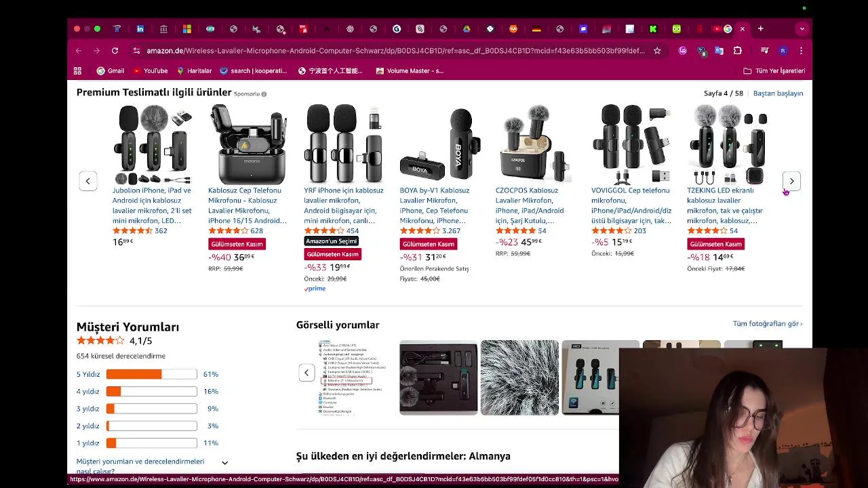Bookmark this page with the star icon
This screenshot has width=868, height=488.
[657, 51]
